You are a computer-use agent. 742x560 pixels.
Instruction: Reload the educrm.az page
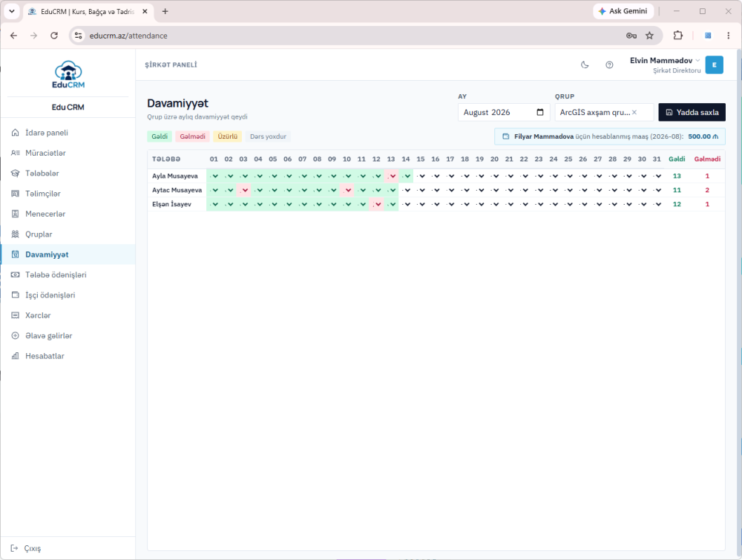click(x=54, y=36)
